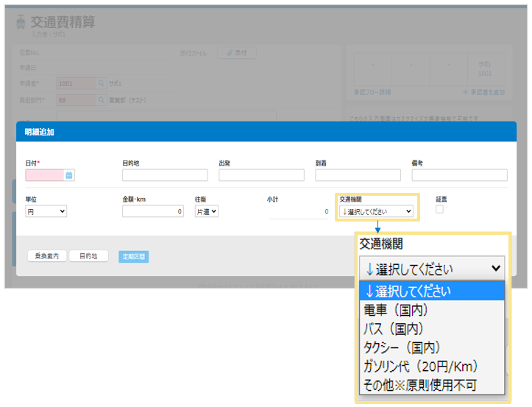Screen dimensions: 532x407
Task: Click the plus icon for 承認者を追加
Action: tap(465, 92)
